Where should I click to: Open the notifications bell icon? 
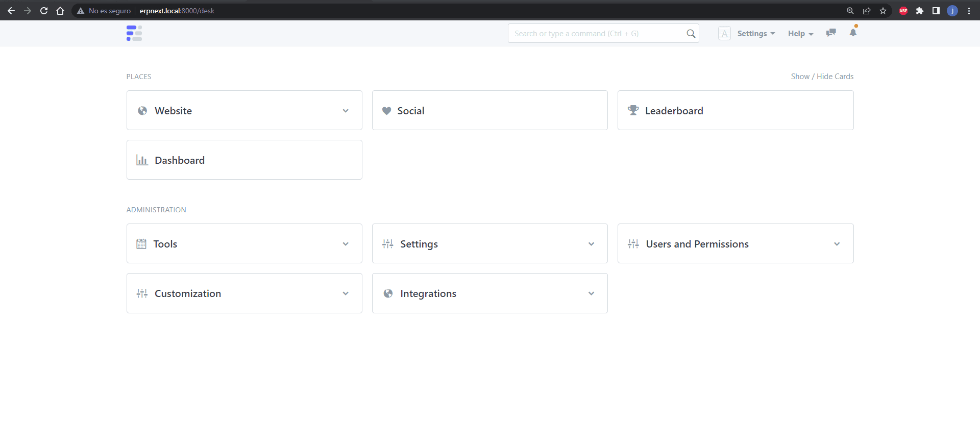click(x=853, y=33)
